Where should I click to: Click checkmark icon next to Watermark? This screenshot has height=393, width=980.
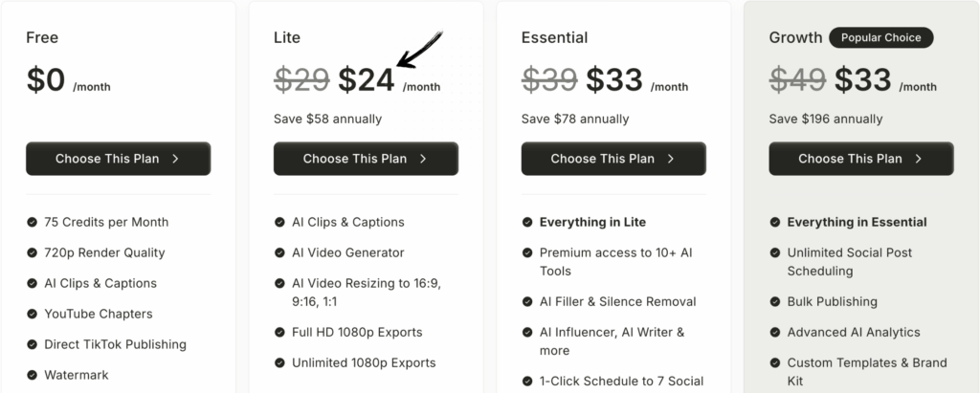click(x=32, y=375)
